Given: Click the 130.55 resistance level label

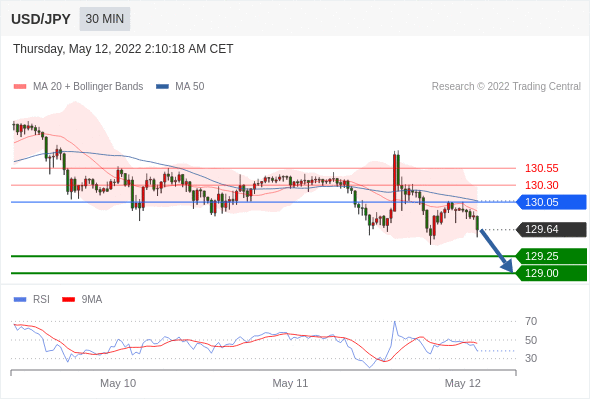Looking at the screenshot, I should [x=541, y=168].
